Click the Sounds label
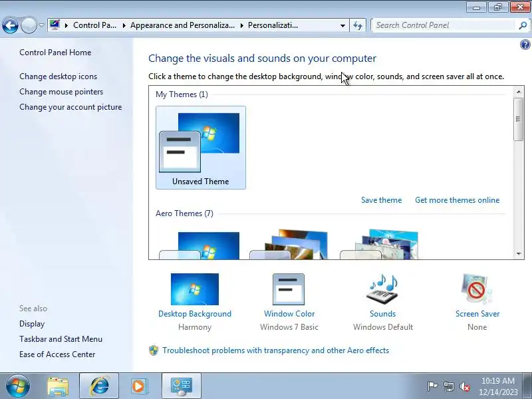Screen dimensions: 532x399 tap(383, 314)
